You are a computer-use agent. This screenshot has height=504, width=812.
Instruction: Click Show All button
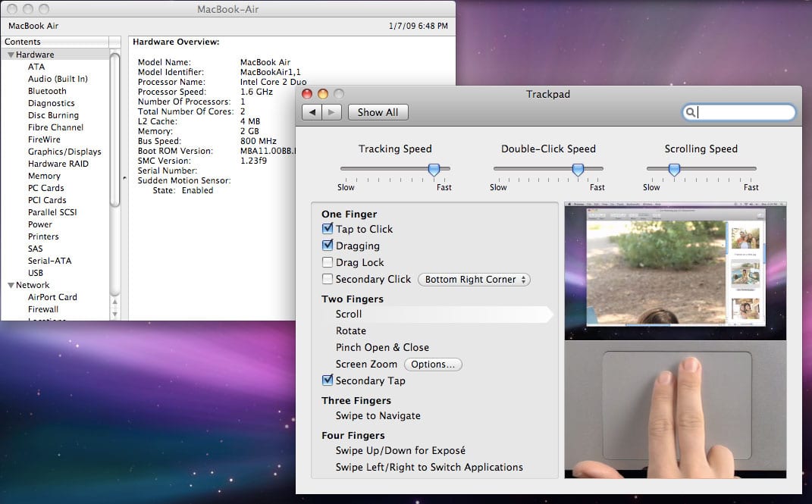[x=378, y=112]
